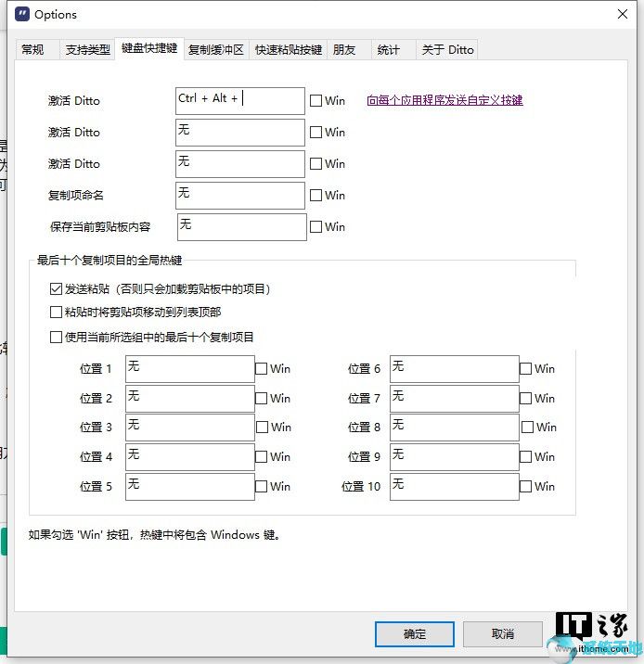Click the 位置 6 hotkey field
Screen dimensions: 644x664
pos(454,369)
